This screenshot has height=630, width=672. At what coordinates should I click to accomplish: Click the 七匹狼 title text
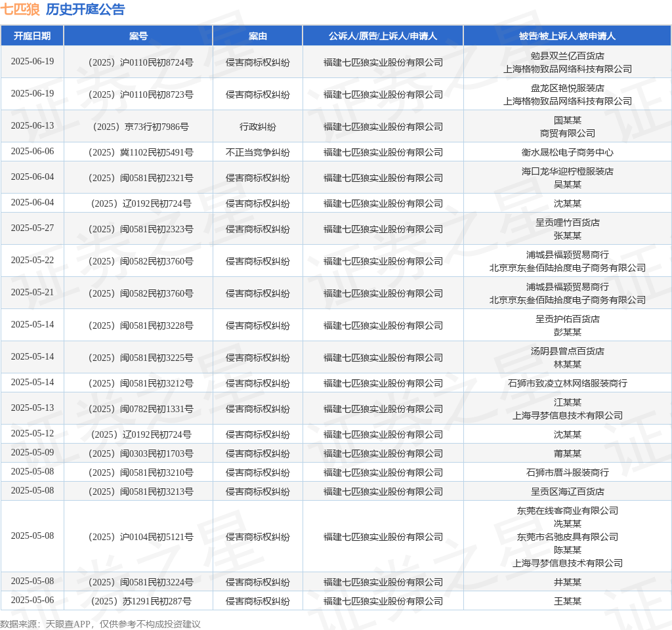(20, 9)
